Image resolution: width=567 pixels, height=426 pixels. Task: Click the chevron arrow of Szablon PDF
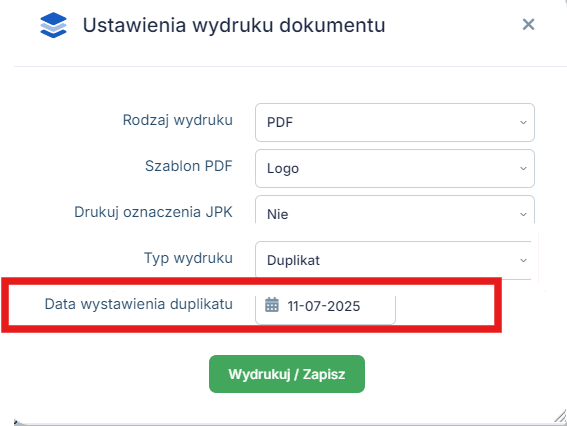click(x=523, y=168)
